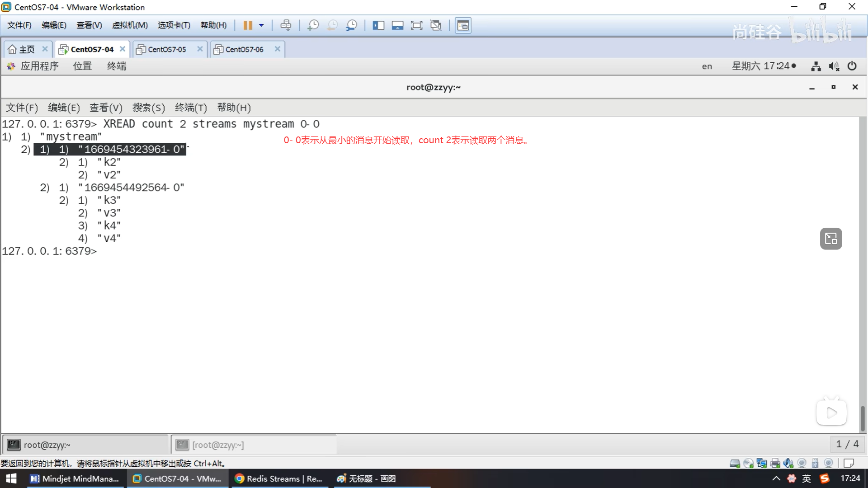The width and height of the screenshot is (868, 488).
Task: Click the network icon in top panel
Action: click(x=816, y=66)
